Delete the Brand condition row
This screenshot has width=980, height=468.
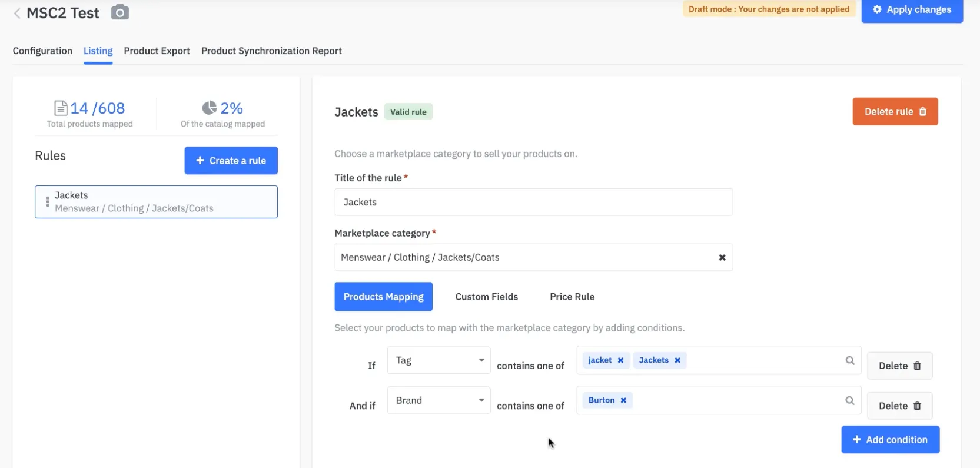pos(900,406)
